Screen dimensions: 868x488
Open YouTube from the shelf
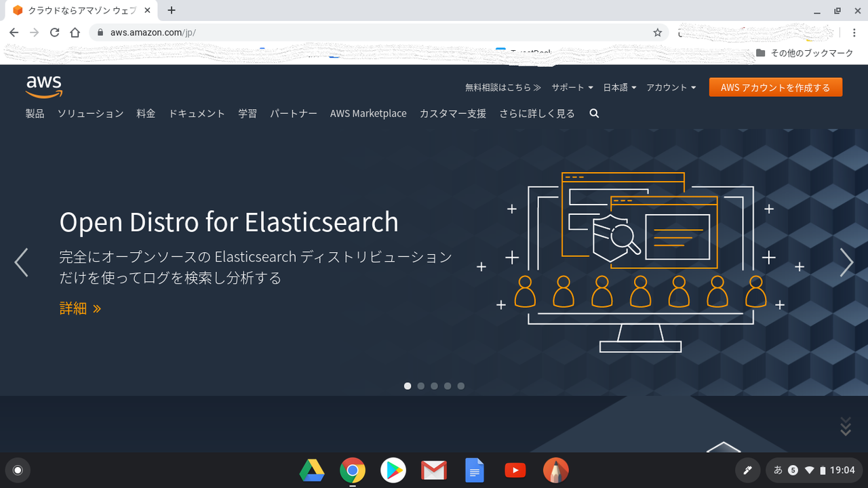tap(515, 470)
